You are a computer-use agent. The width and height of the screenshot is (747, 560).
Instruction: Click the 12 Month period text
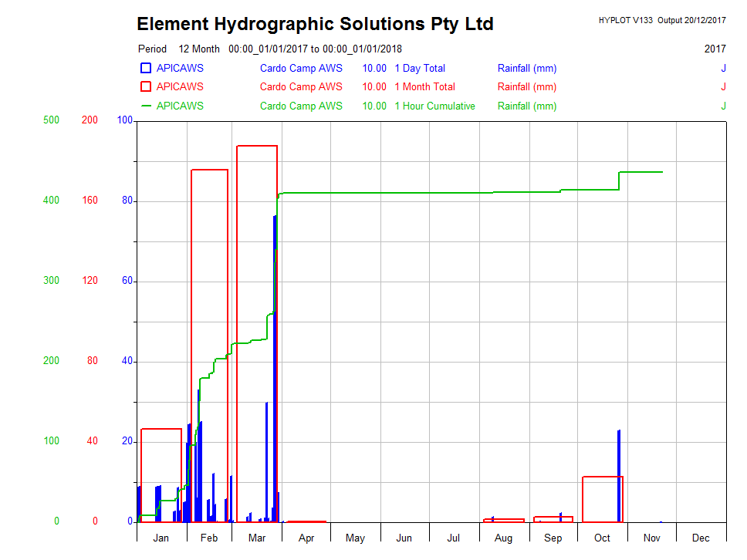click(x=199, y=49)
